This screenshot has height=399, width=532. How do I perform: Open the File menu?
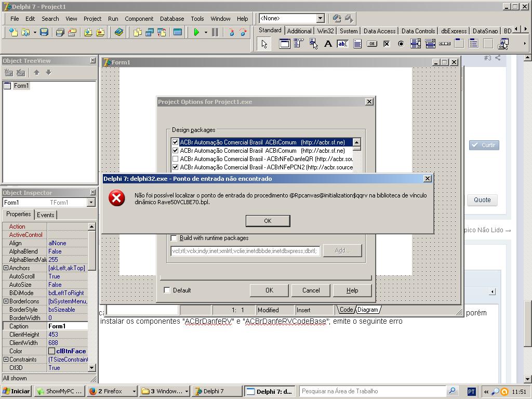pyautogui.click(x=15, y=19)
